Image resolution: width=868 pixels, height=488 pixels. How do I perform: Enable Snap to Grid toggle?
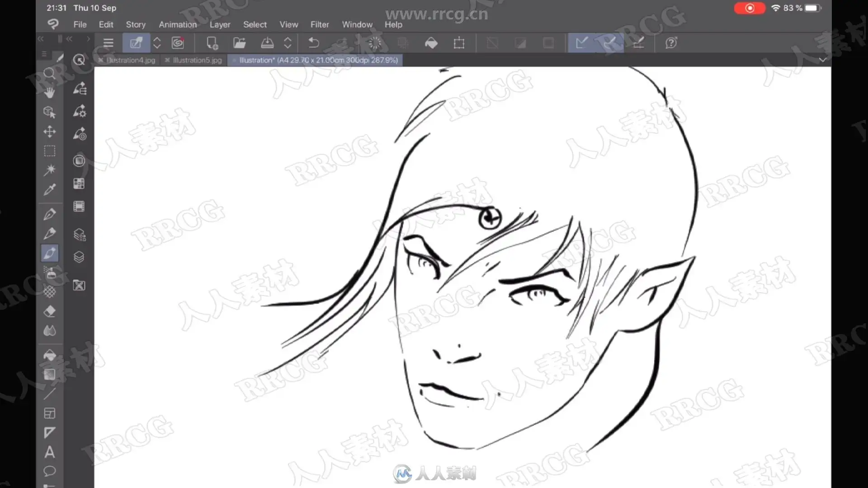pos(638,43)
